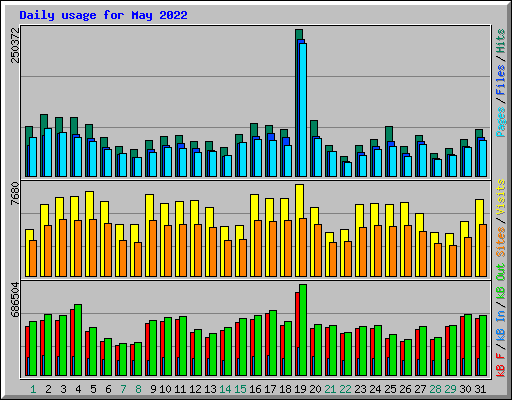512x400 pixels.
Task: Click day 28 on the x-axis
Action: click(x=435, y=389)
